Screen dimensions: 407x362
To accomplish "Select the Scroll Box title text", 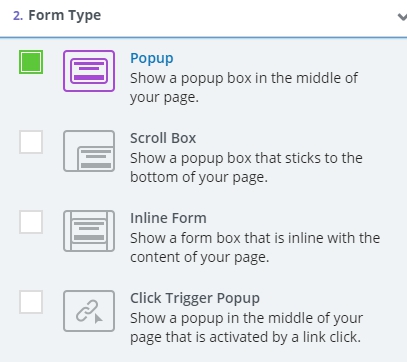I will pyautogui.click(x=163, y=138).
